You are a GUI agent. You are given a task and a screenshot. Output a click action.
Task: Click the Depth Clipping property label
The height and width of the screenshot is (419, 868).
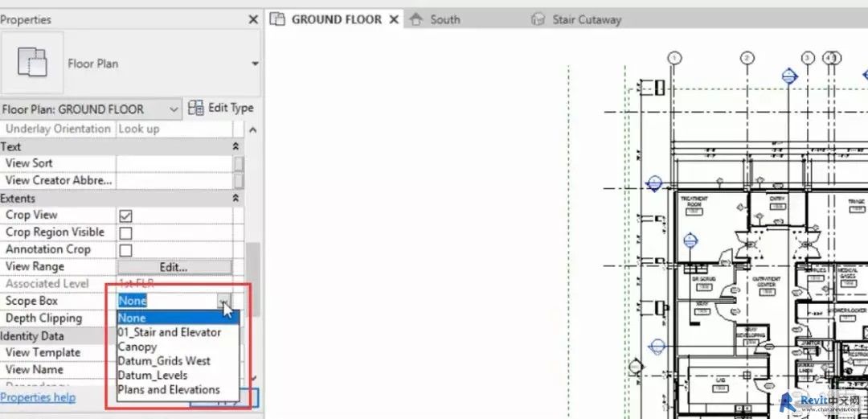coord(43,318)
